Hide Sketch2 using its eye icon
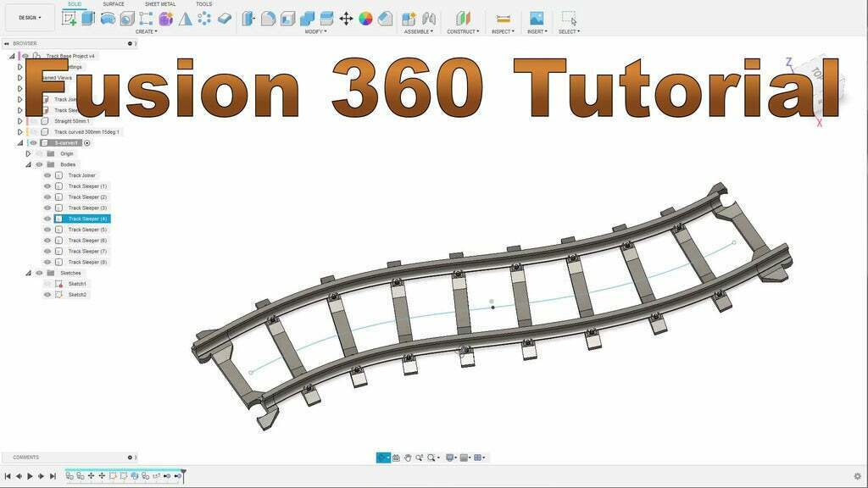868x488 pixels. (47, 295)
